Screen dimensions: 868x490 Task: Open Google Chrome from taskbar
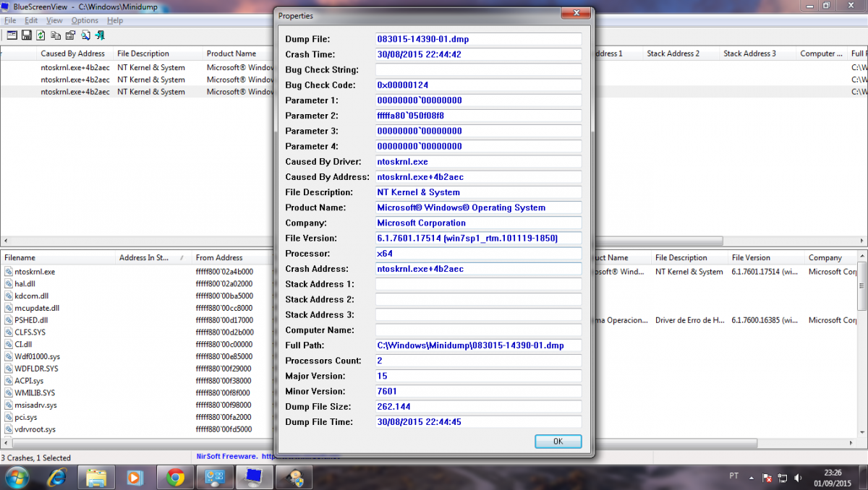pos(175,477)
